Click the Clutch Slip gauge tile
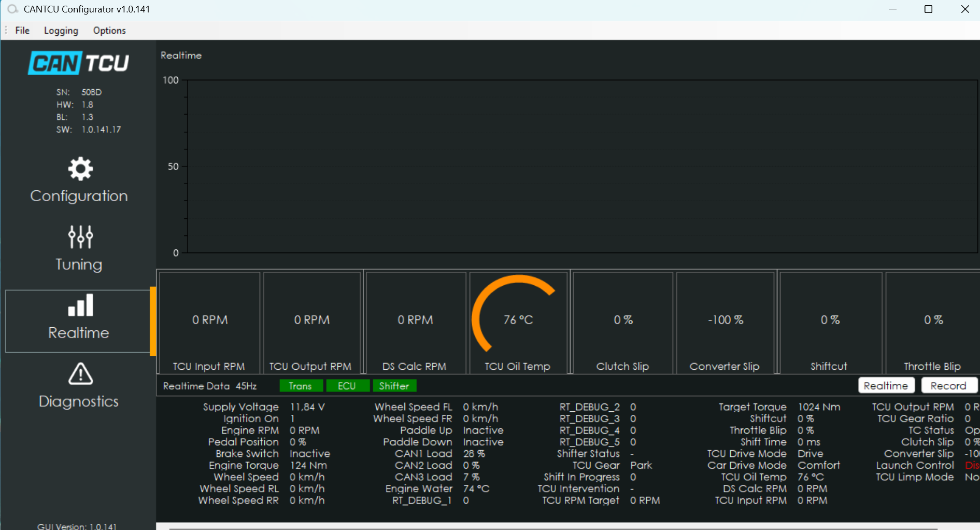Image resolution: width=980 pixels, height=530 pixels. pos(622,322)
